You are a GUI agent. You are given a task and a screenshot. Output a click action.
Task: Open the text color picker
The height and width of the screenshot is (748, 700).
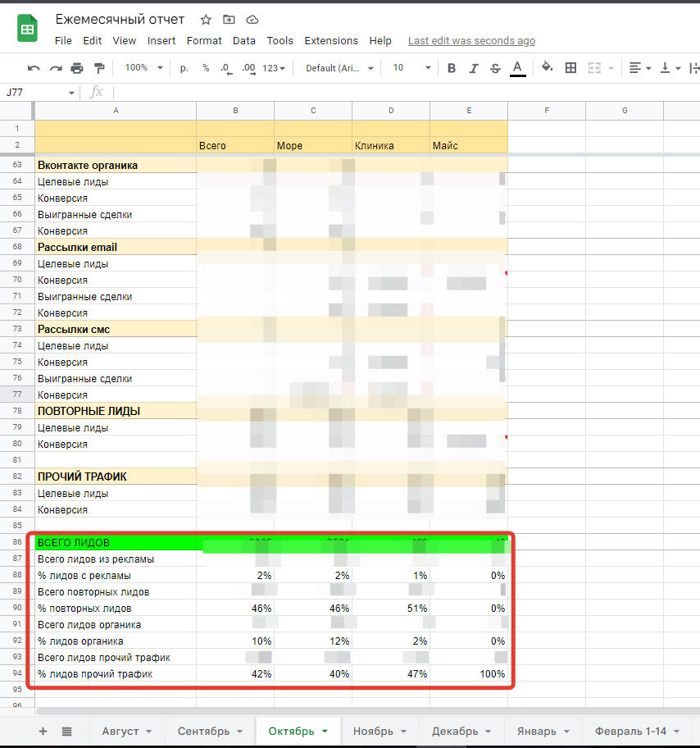[x=517, y=69]
